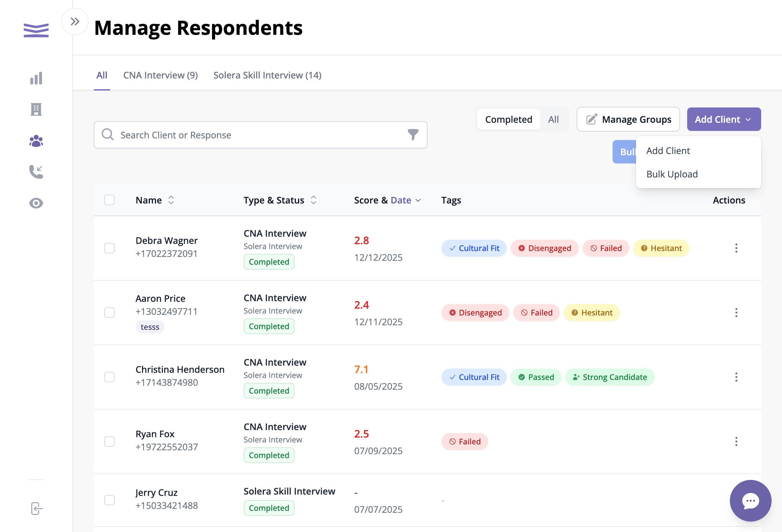Open the eye monitoring page
Screen dimensions: 782x532
tap(36, 203)
